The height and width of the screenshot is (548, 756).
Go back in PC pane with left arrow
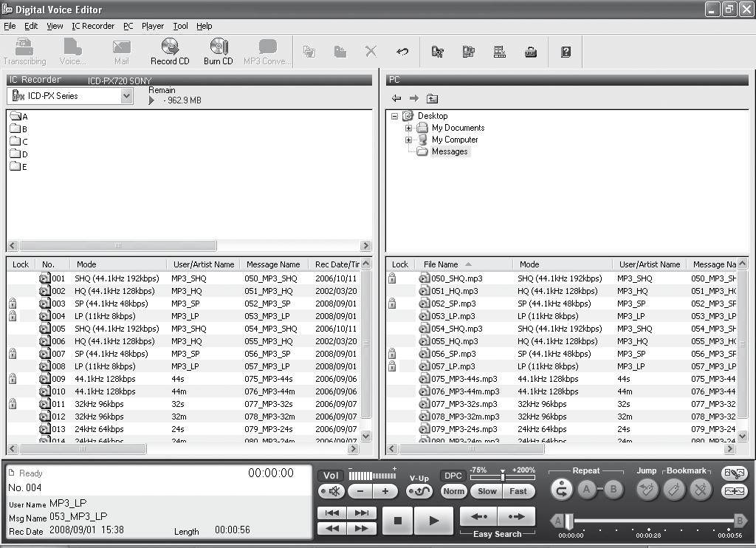tap(396, 98)
